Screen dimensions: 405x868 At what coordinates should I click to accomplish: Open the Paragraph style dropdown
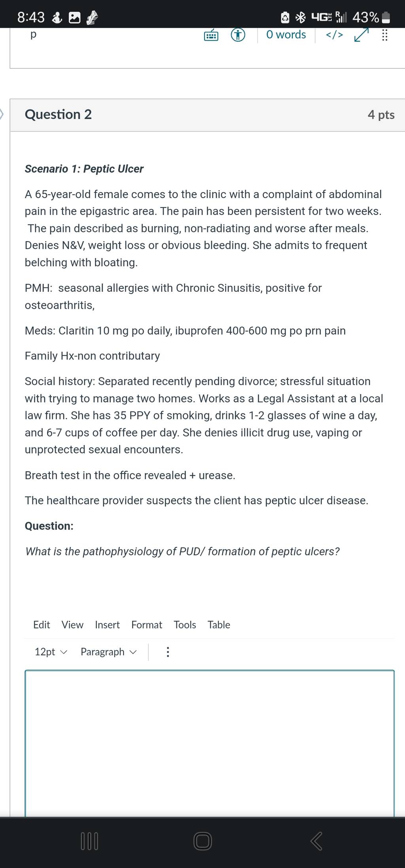[x=108, y=652]
